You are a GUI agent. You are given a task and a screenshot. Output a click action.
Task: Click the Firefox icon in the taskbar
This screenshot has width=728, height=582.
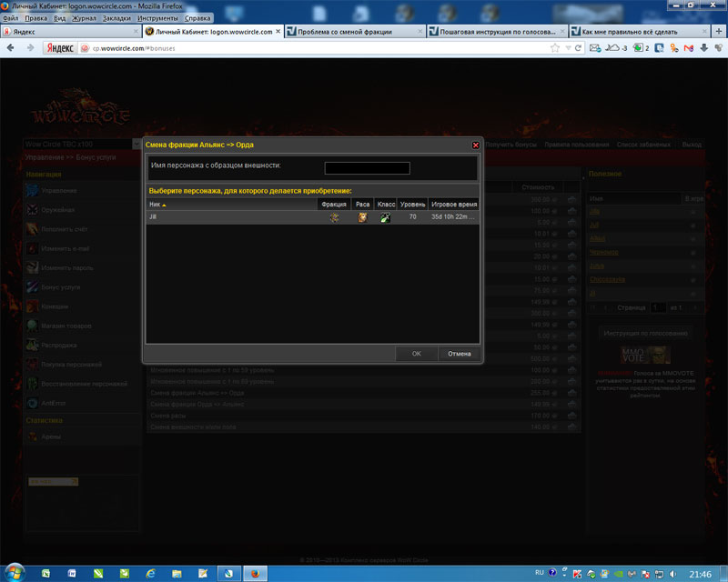pos(255,573)
